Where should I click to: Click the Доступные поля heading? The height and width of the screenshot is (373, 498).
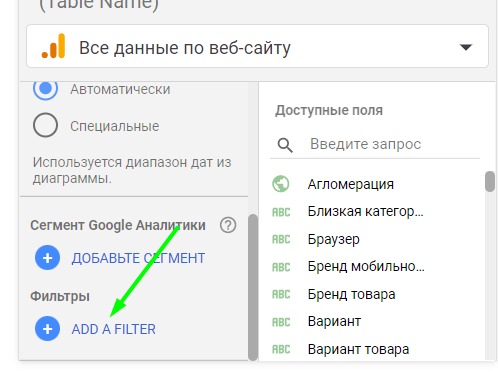coord(329,110)
